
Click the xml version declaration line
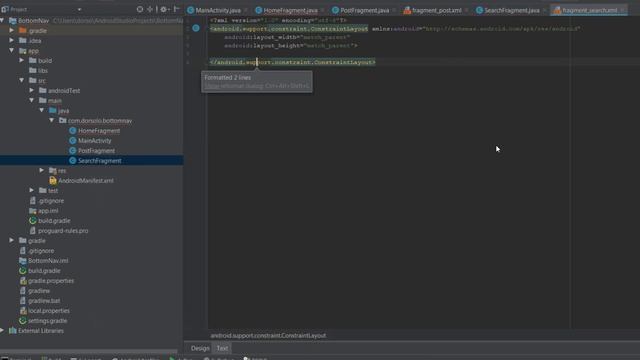[278, 20]
